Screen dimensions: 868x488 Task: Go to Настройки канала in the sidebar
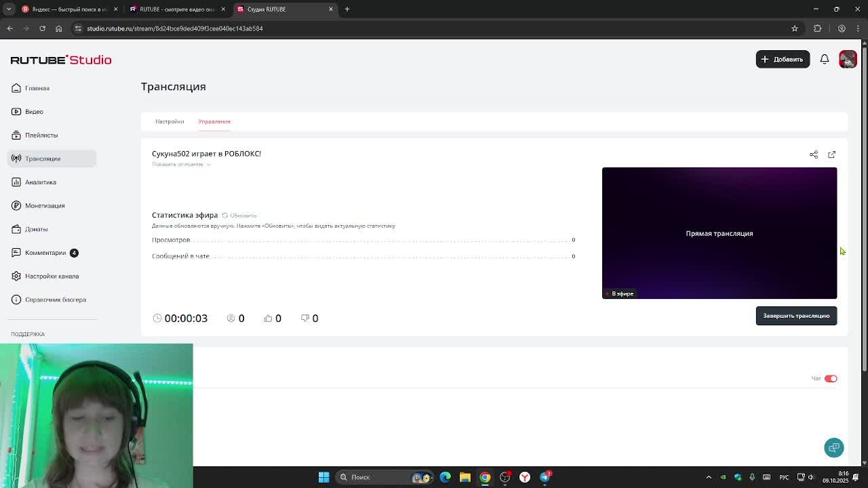click(x=52, y=276)
